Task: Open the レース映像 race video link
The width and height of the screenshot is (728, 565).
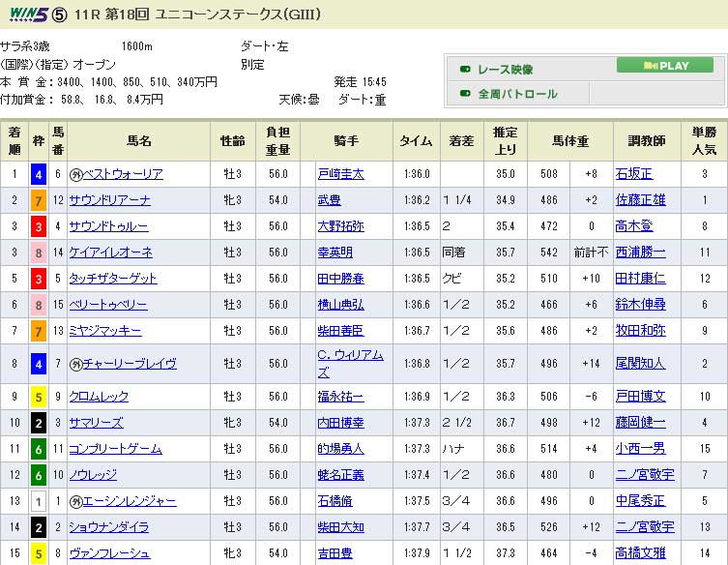Action: click(x=505, y=70)
